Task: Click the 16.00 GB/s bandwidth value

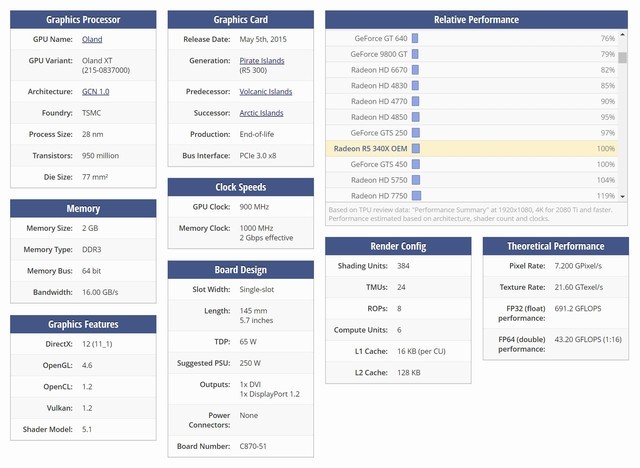Action: 100,292
